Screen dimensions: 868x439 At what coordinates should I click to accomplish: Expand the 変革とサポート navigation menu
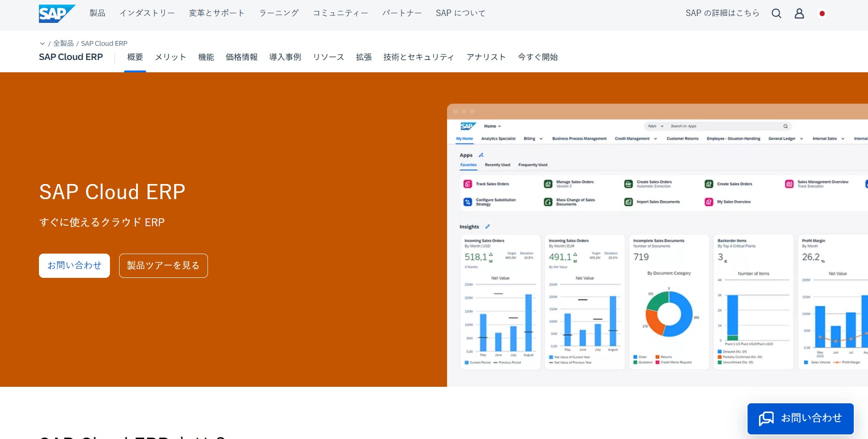click(x=217, y=13)
